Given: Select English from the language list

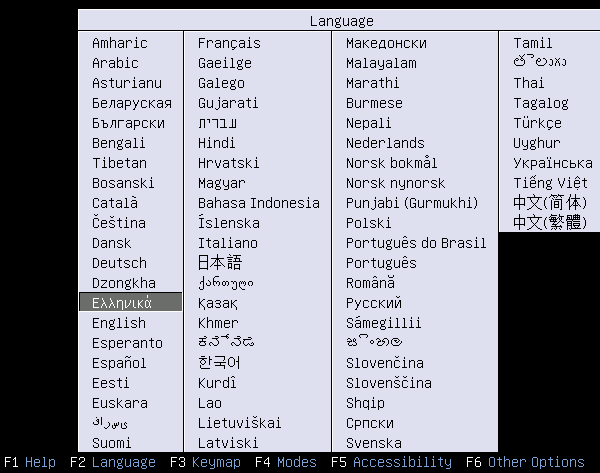Looking at the screenshot, I should click(119, 323).
